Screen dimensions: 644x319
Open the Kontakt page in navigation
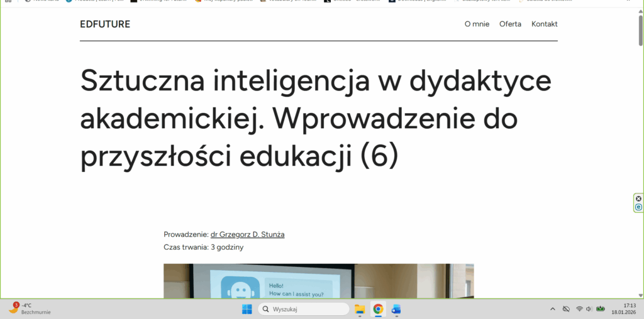tap(544, 24)
